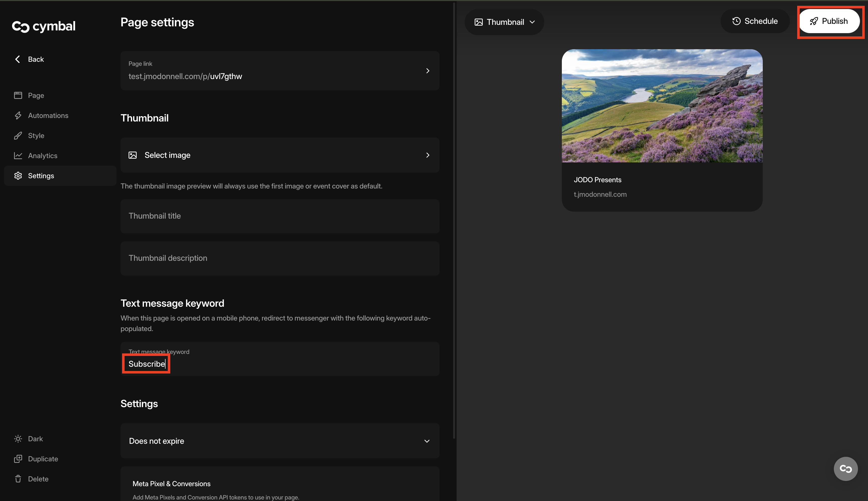Click the Back arrow icon
Screen dimensions: 868x501
click(x=18, y=59)
